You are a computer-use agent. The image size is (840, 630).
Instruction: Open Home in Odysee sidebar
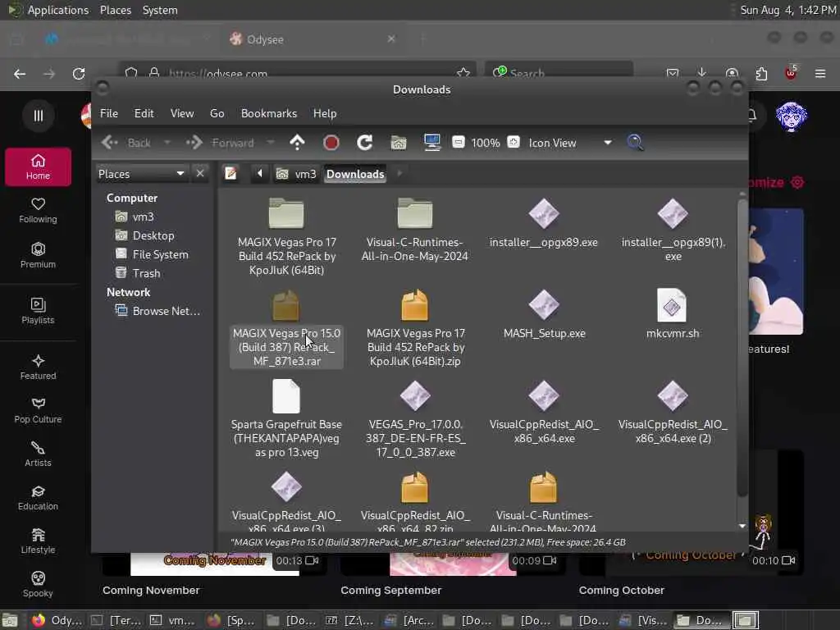coord(38,167)
